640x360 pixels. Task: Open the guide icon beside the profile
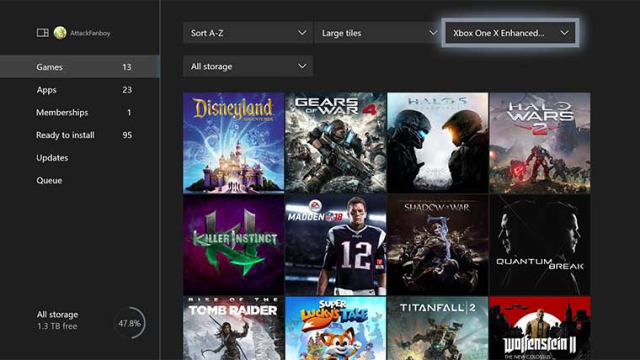pos(42,33)
